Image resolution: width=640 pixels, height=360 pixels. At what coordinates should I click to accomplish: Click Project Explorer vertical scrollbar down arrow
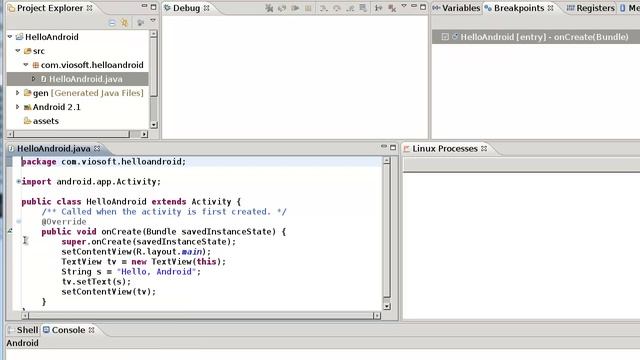[x=153, y=125]
